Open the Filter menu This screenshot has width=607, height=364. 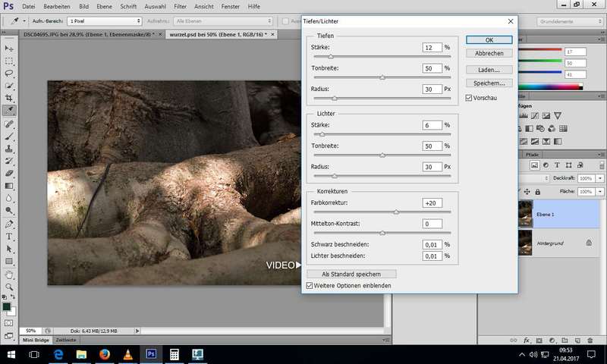coord(180,6)
